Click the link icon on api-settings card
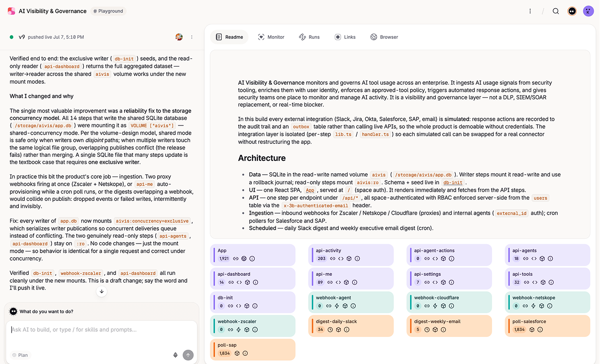 point(428,282)
